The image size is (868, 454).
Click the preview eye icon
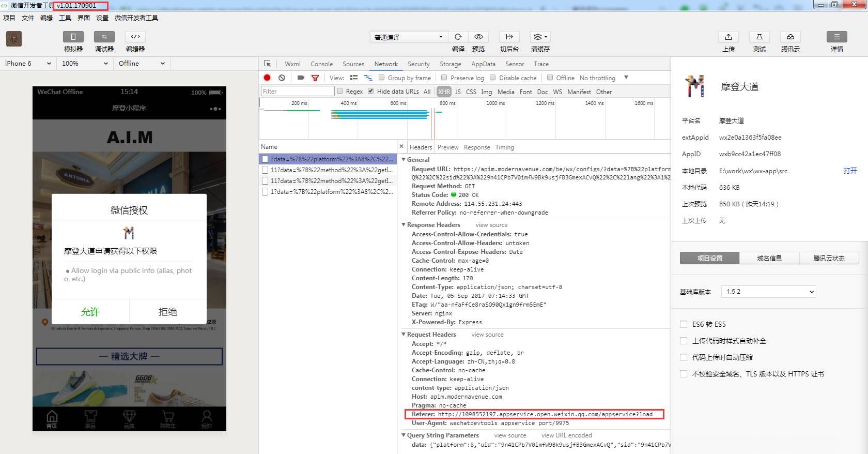point(478,37)
